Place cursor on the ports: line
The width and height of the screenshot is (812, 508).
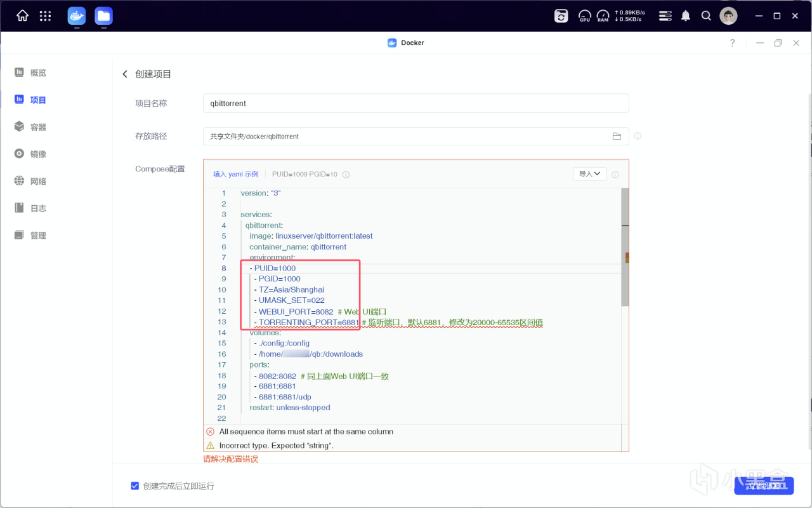(259, 365)
